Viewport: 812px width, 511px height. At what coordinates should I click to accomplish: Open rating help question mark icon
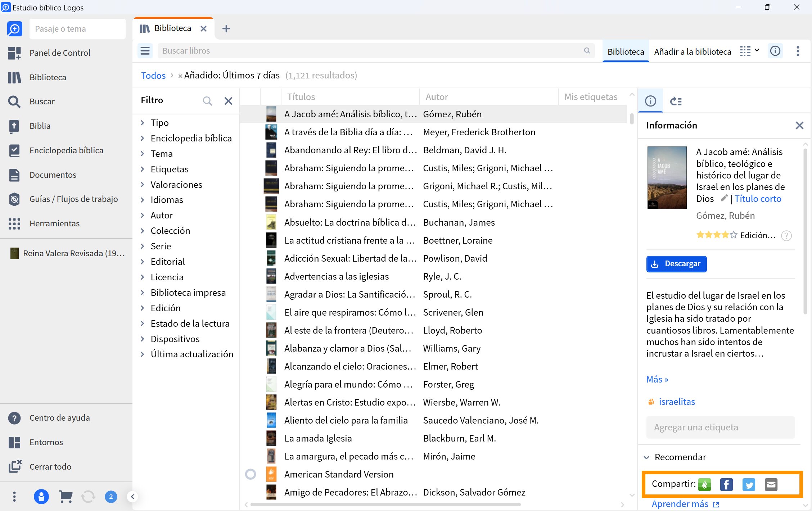click(786, 236)
